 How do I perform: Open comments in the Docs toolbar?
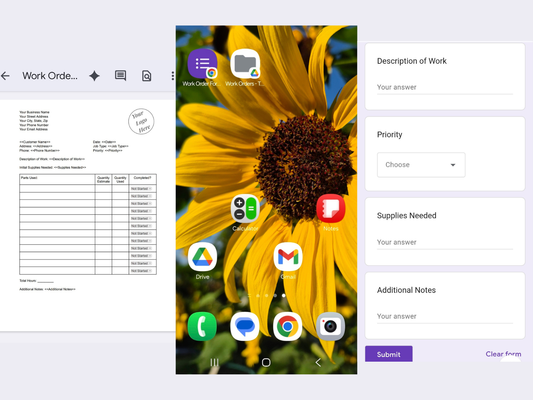point(120,75)
